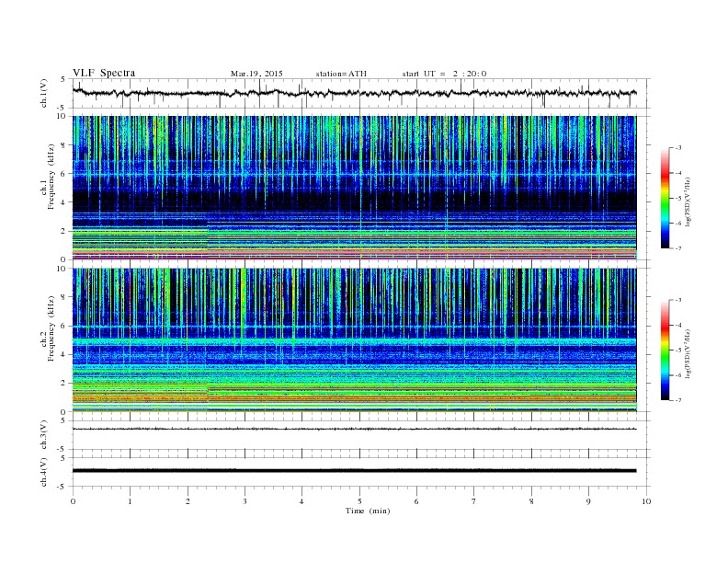
Task: Click the ch.1 frequency spectrogram panel
Action: [354, 188]
